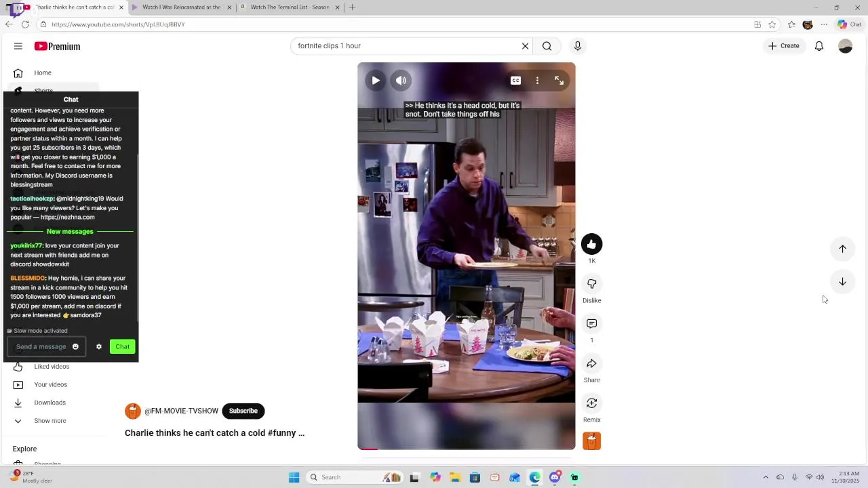Open the FM-MOVIE-TVSHOW channel avatar
Viewport: 868px width, 488px height.
coord(133,411)
